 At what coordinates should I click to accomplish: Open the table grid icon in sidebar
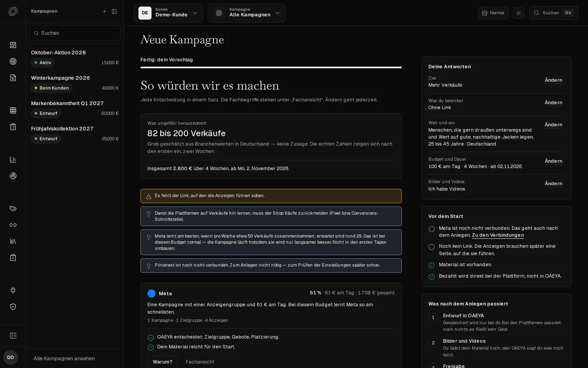tap(13, 110)
